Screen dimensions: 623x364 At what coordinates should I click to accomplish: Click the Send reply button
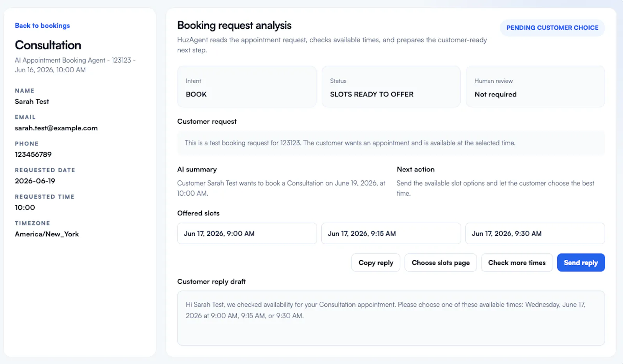point(581,262)
